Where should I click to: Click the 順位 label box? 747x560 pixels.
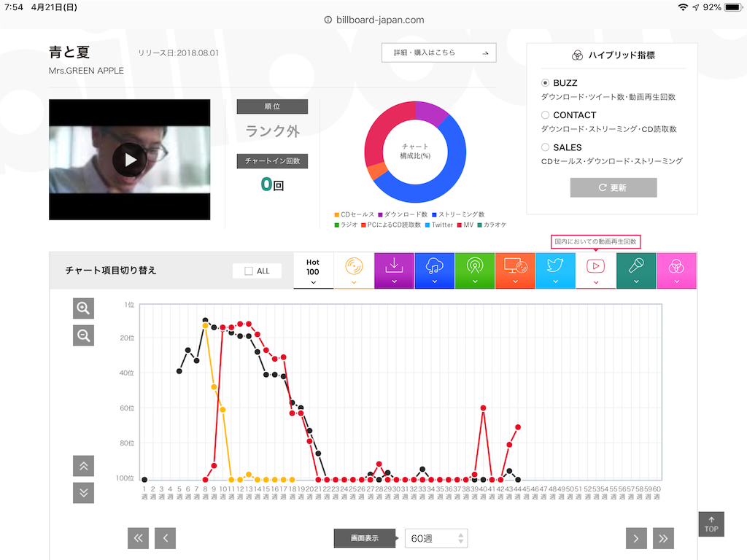coord(272,106)
